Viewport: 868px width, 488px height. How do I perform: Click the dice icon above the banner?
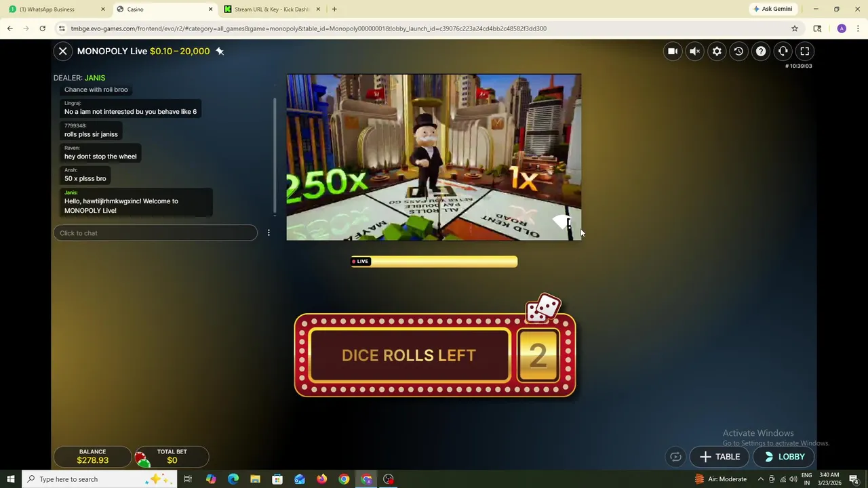543,308
